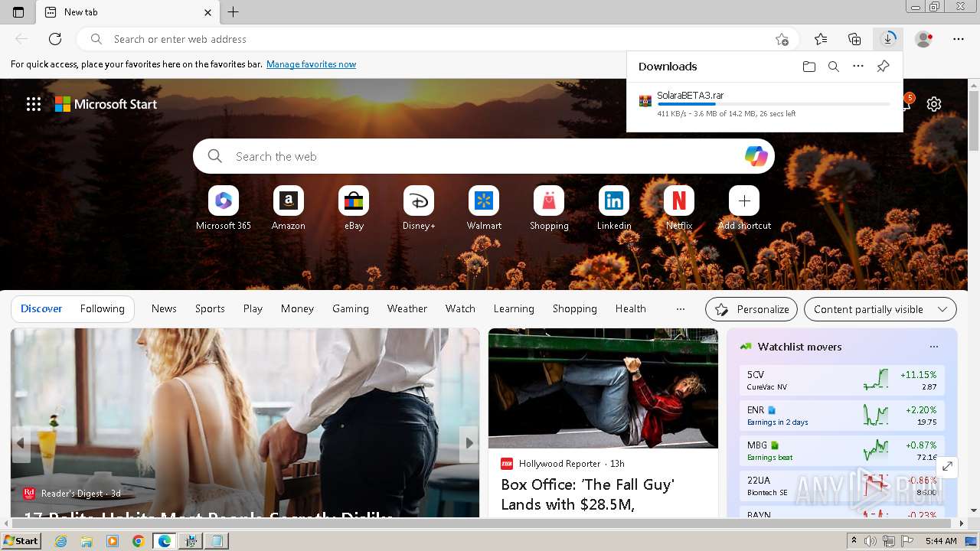Open the ENR stock row

[x=842, y=416]
